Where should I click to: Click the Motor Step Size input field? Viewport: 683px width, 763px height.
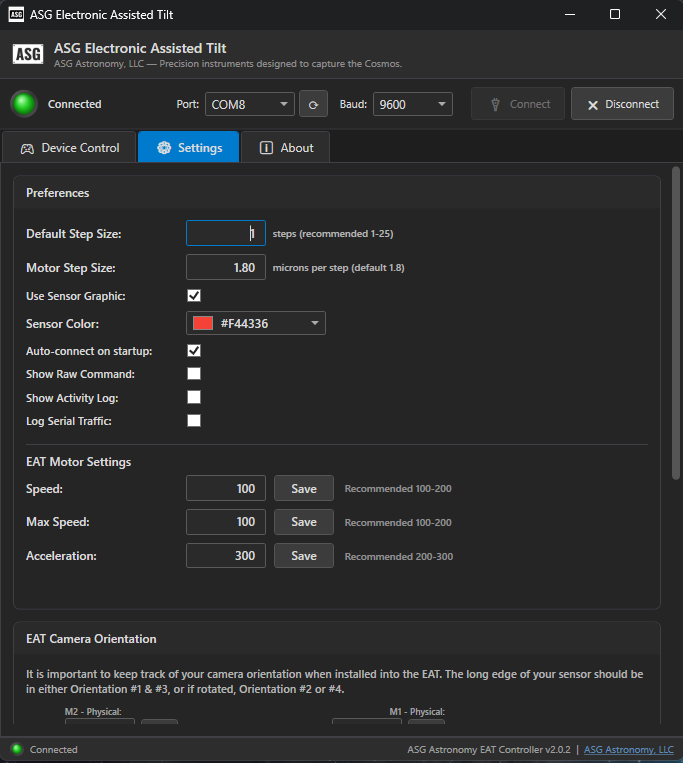point(226,268)
